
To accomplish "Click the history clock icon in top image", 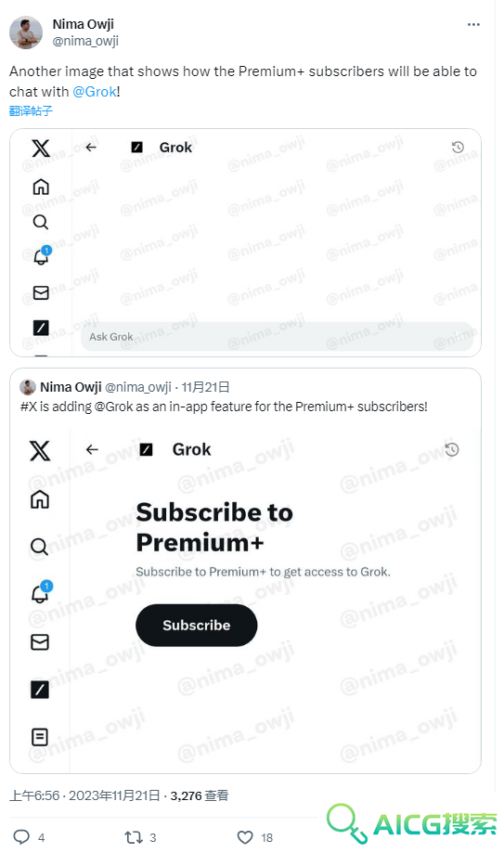I will [458, 147].
